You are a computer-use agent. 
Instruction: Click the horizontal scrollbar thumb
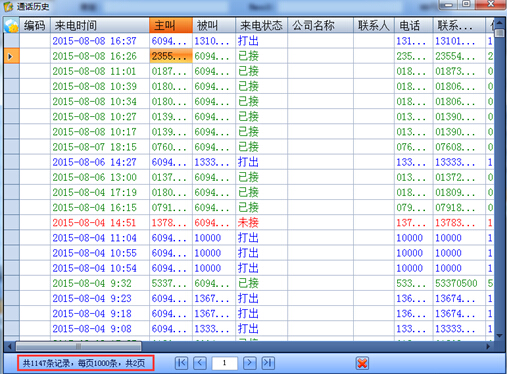pos(78,346)
